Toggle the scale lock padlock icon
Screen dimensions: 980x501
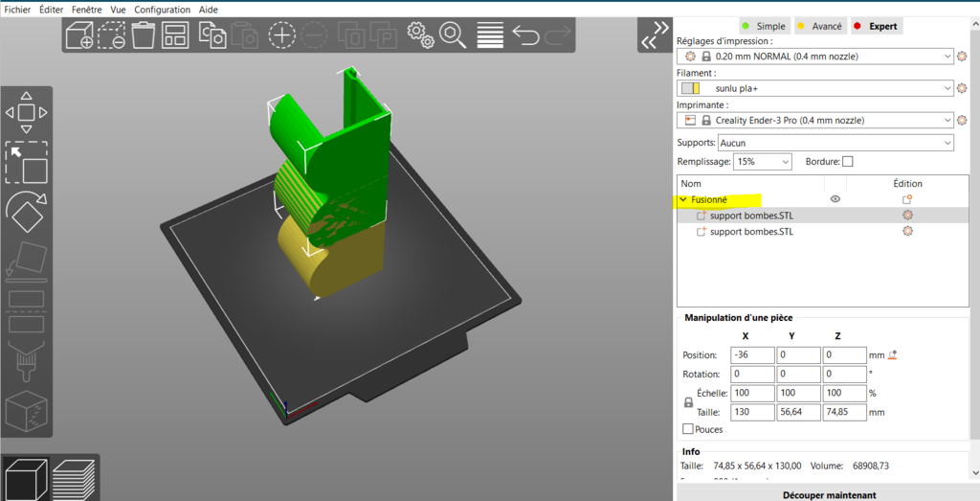(688, 402)
